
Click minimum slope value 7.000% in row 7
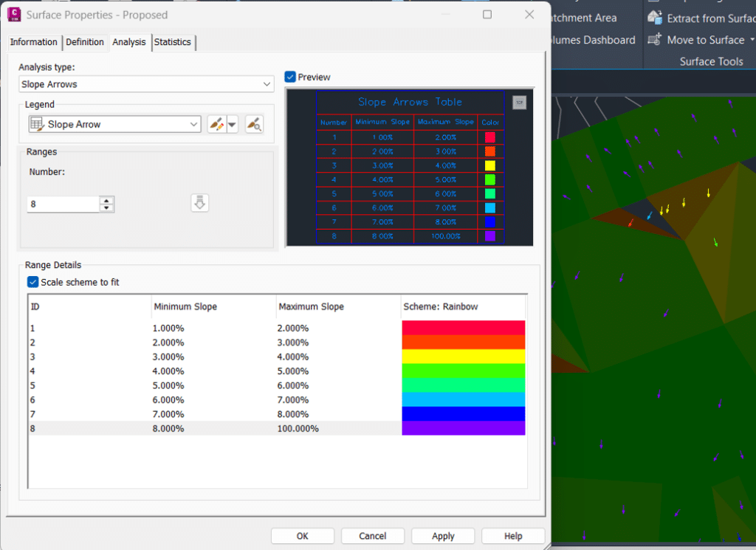point(168,414)
